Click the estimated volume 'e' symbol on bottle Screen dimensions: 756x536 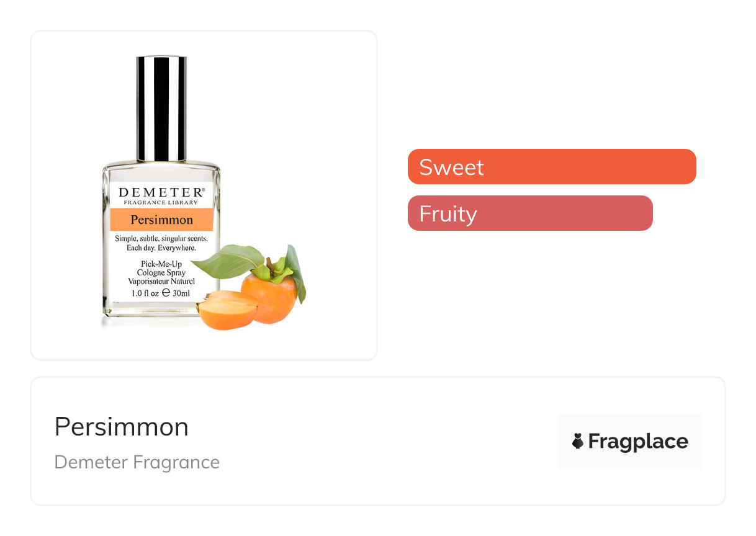point(166,293)
